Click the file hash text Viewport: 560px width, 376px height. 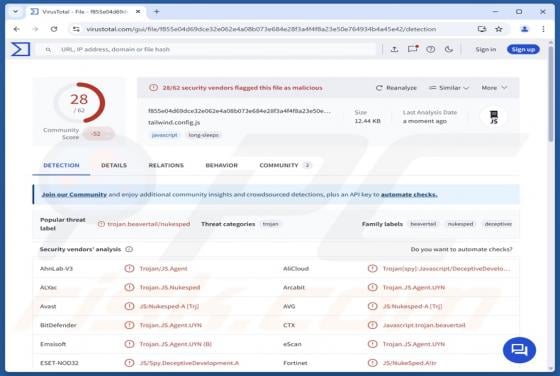(239, 111)
